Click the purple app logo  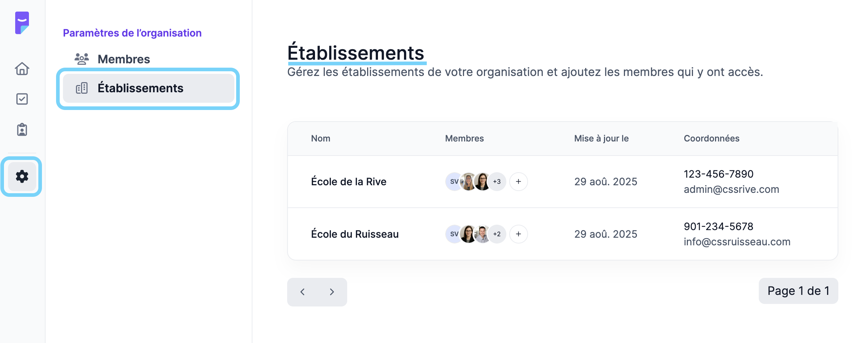tap(22, 23)
